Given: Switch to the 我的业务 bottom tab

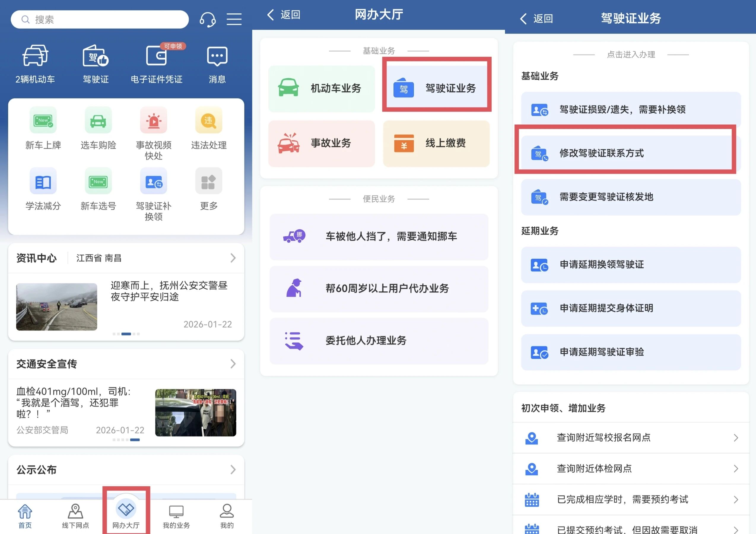Looking at the screenshot, I should [x=176, y=515].
